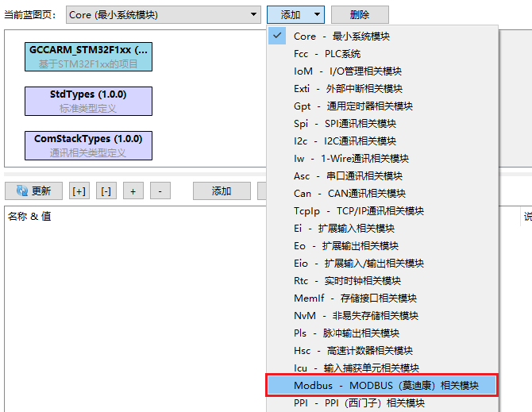
Task: Select the ComStackTypes (1.0.0) module block
Action: 88,145
